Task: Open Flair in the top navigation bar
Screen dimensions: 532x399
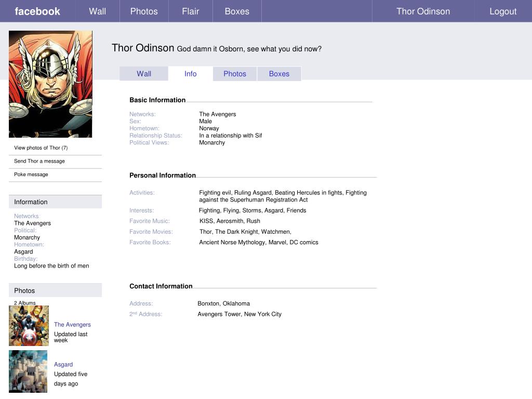Action: (190, 11)
